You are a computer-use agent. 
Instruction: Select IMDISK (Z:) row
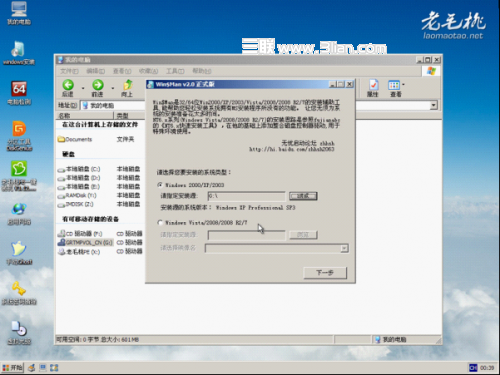click(x=76, y=204)
